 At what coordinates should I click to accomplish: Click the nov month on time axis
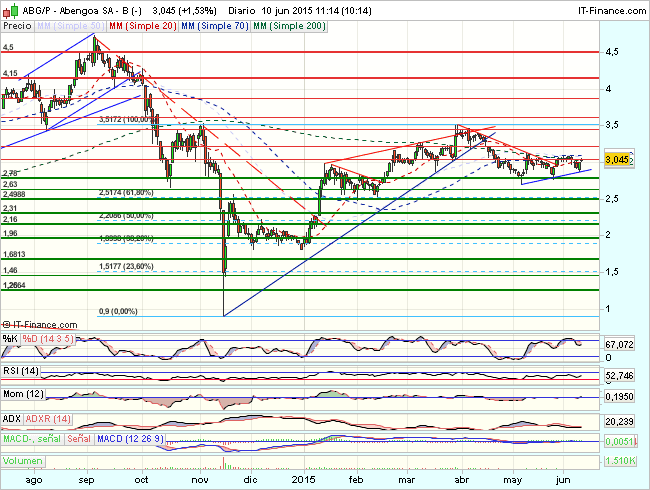[200, 480]
